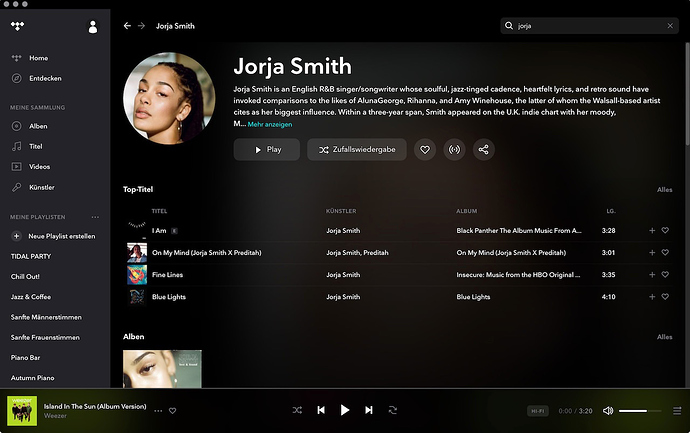The width and height of the screenshot is (690, 433).
Task: Open the TIDAL PARTY playlist
Action: [x=31, y=257]
